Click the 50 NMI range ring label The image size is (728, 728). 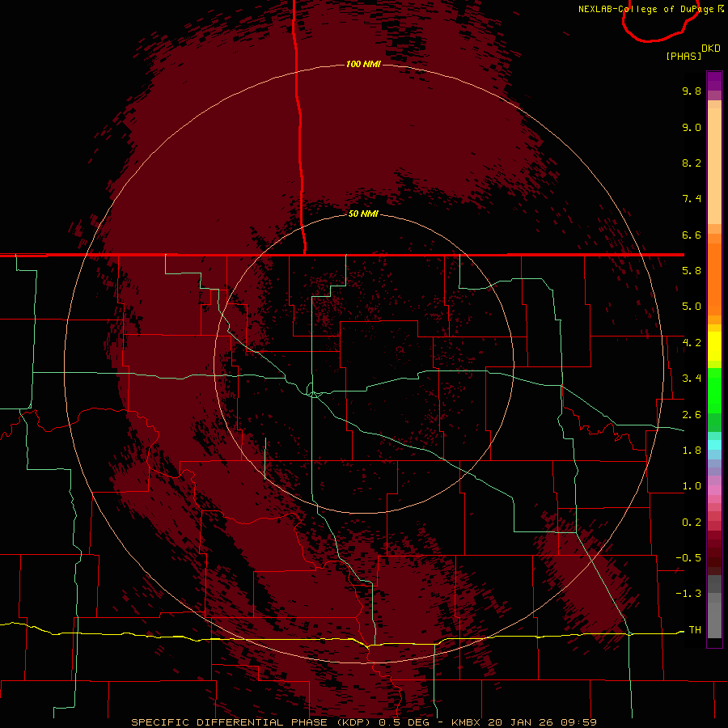tap(363, 214)
